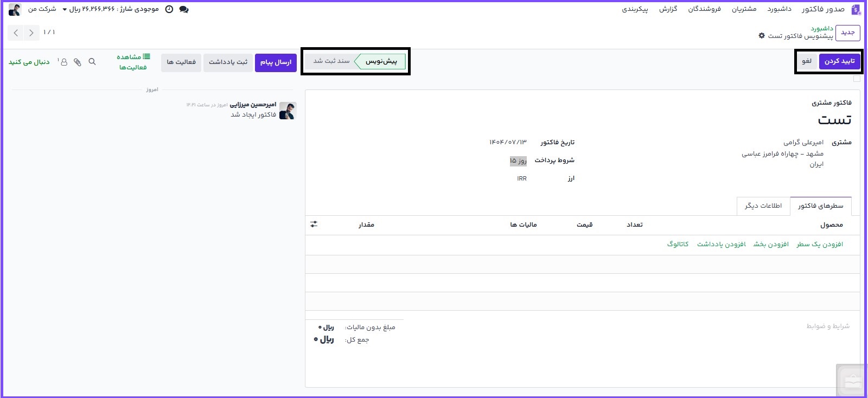Click the صدور فاکتور app logo icon

coord(856,9)
